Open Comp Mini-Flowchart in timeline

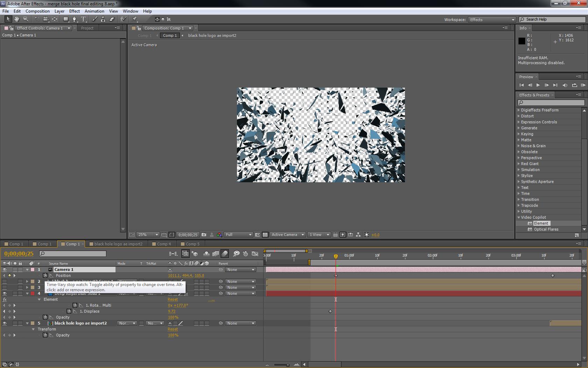pos(173,253)
